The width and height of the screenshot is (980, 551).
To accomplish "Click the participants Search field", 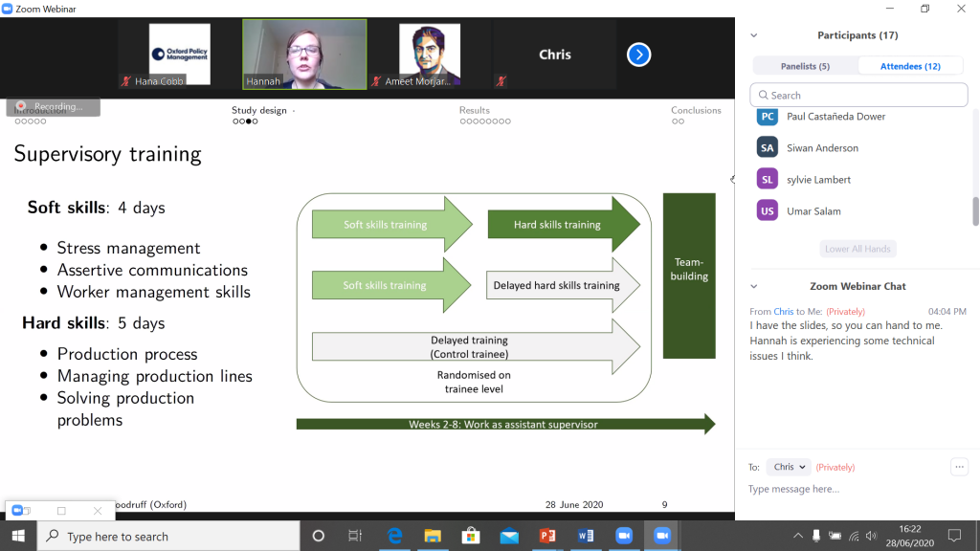I will pyautogui.click(x=858, y=95).
